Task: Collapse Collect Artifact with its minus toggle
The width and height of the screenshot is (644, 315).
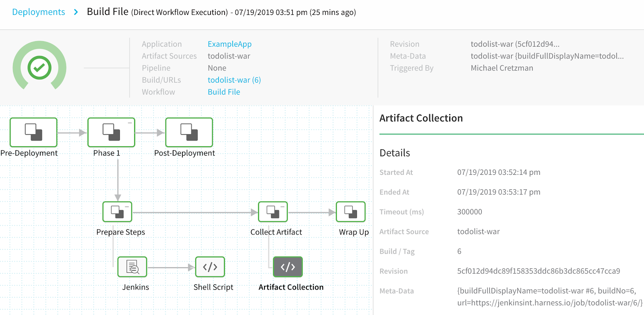Action: 283,206
